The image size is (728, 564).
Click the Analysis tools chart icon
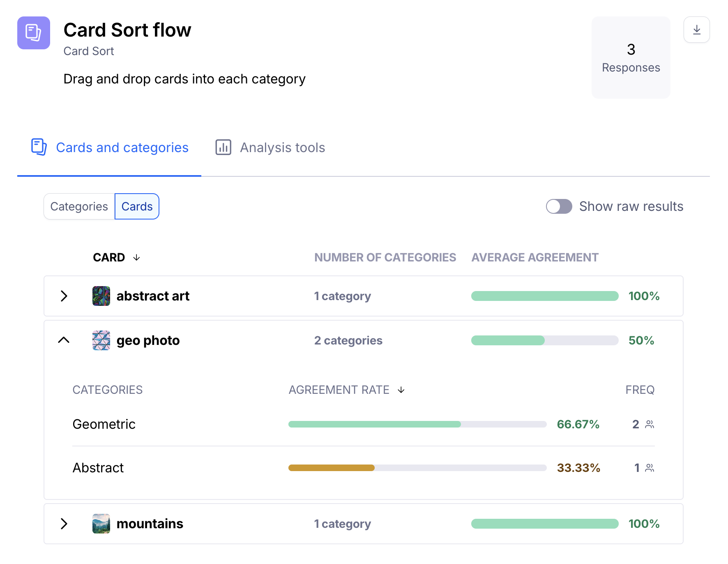(x=223, y=147)
